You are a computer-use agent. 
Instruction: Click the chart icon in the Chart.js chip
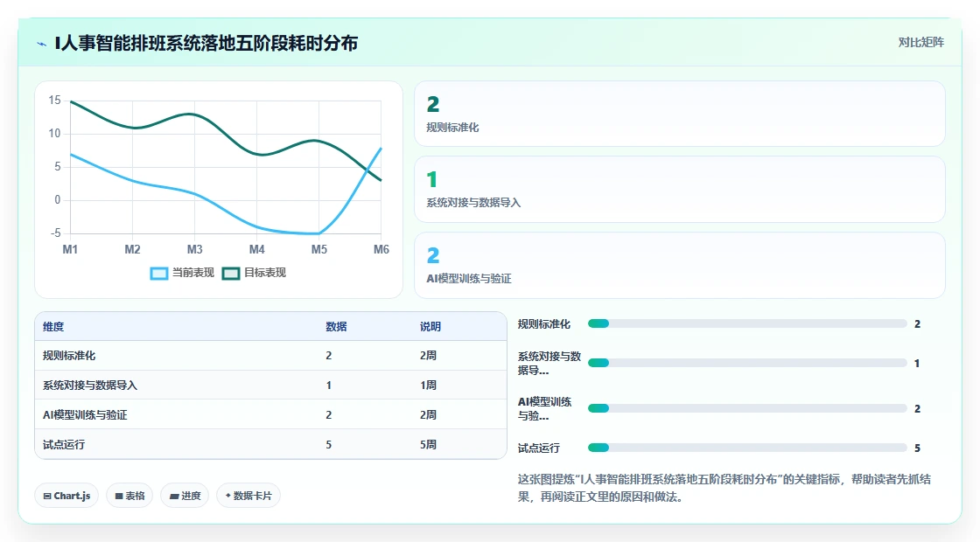47,497
